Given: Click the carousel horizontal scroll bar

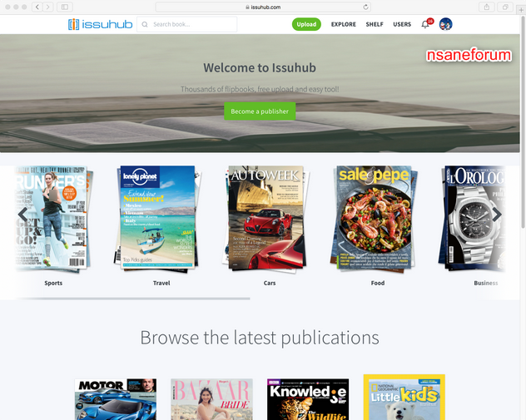Looking at the screenshot, I should 133,299.
